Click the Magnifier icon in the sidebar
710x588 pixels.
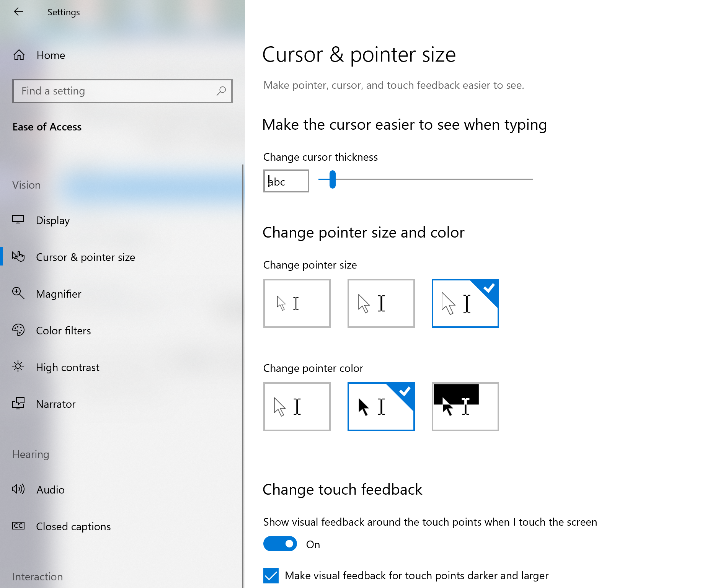(18, 293)
